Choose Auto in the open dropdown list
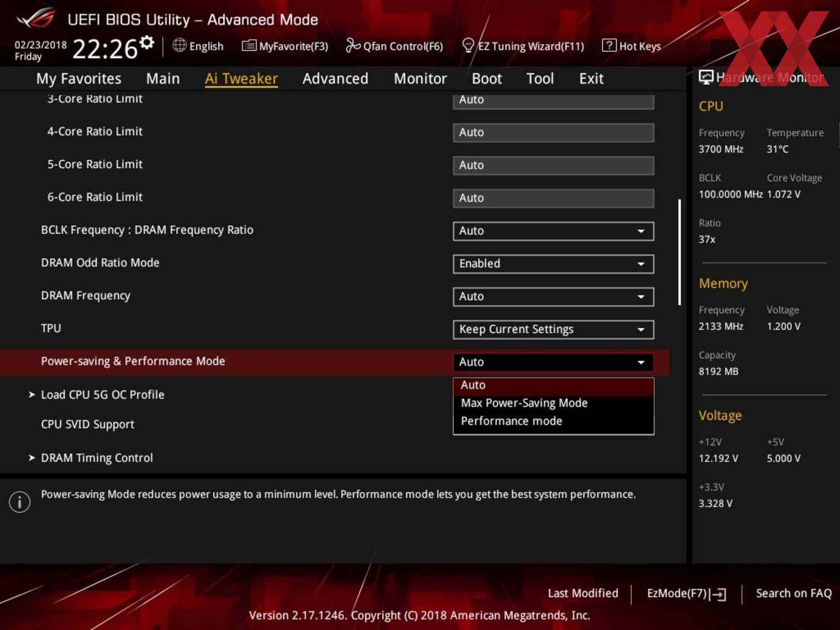 coord(553,385)
